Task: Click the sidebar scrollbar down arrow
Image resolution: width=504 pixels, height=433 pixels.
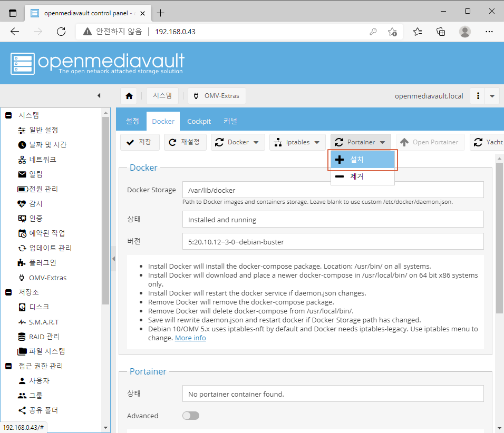Action: click(106, 428)
